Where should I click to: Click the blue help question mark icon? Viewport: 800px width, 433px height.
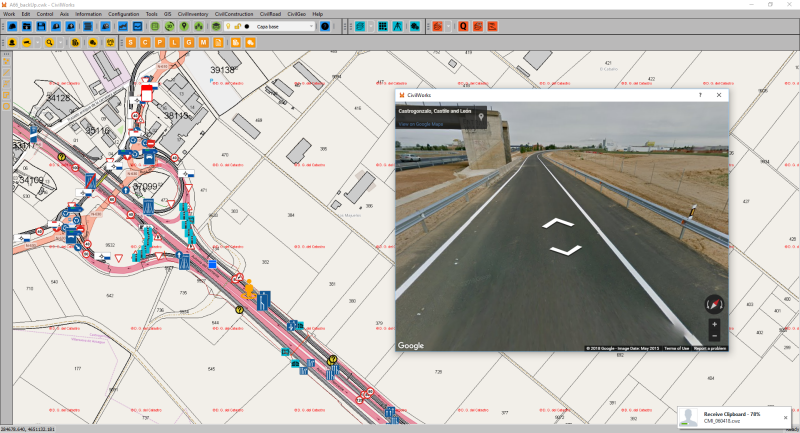(325, 26)
